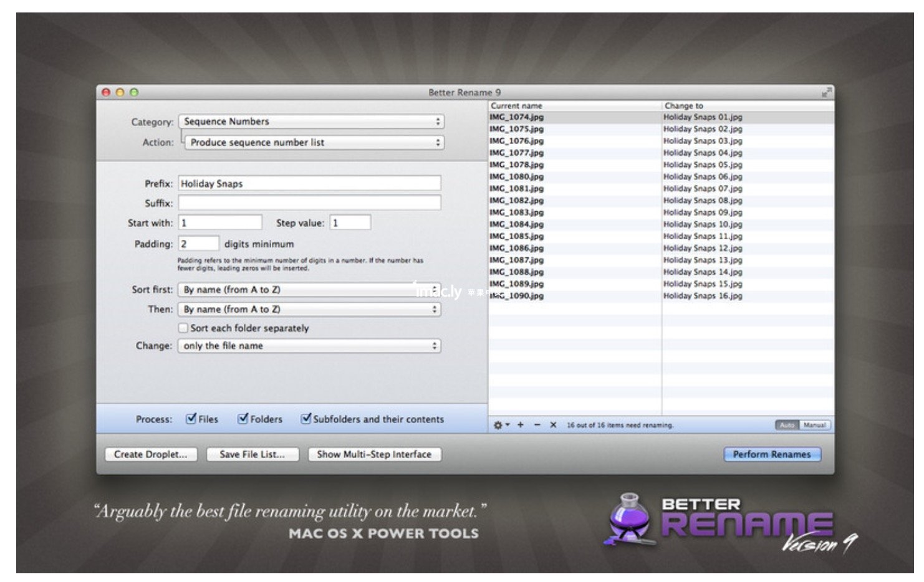Image resolution: width=924 pixels, height=582 pixels.
Task: Open the gear actions menu in file list
Action: [x=501, y=425]
